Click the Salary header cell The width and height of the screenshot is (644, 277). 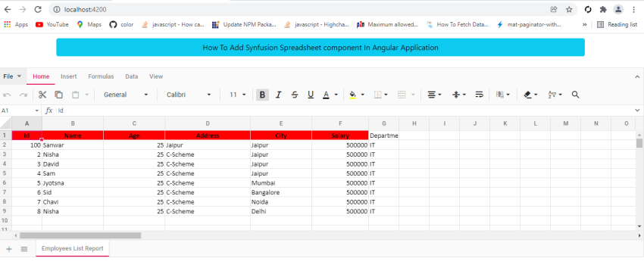[340, 135]
